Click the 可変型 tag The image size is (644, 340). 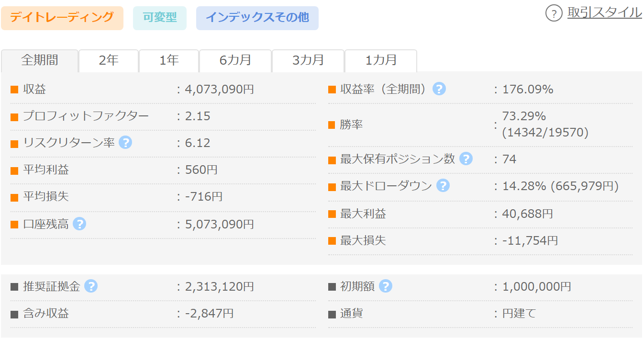160,18
